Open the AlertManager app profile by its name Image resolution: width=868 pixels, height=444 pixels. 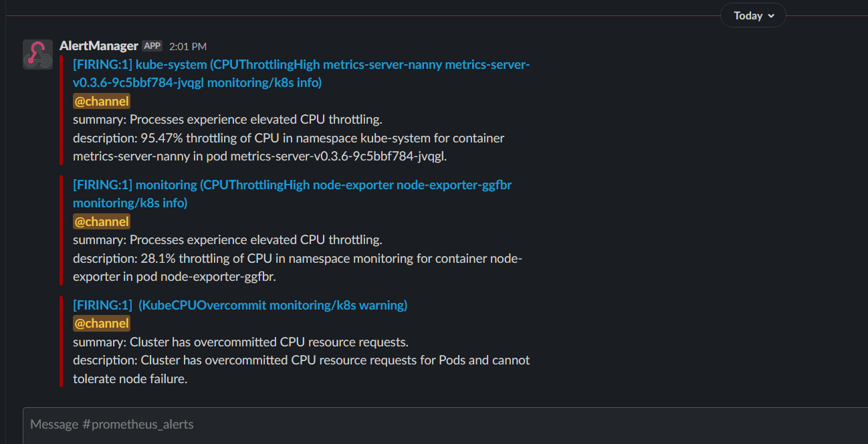[x=98, y=45]
